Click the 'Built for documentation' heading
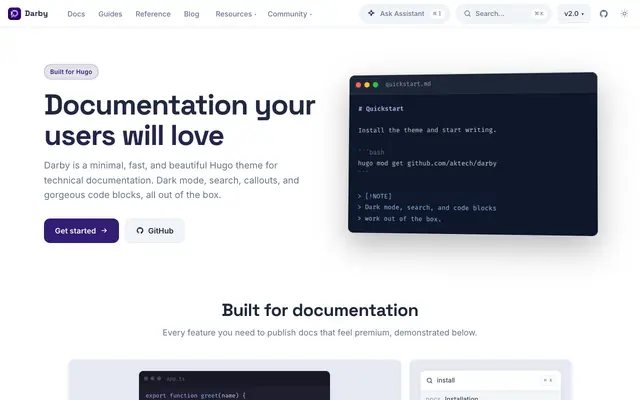Viewport: 640px width, 400px height. click(x=320, y=310)
